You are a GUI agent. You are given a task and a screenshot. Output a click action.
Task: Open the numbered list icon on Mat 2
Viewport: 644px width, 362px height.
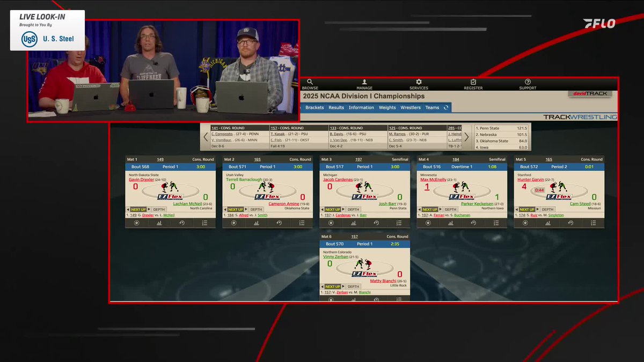[302, 223]
